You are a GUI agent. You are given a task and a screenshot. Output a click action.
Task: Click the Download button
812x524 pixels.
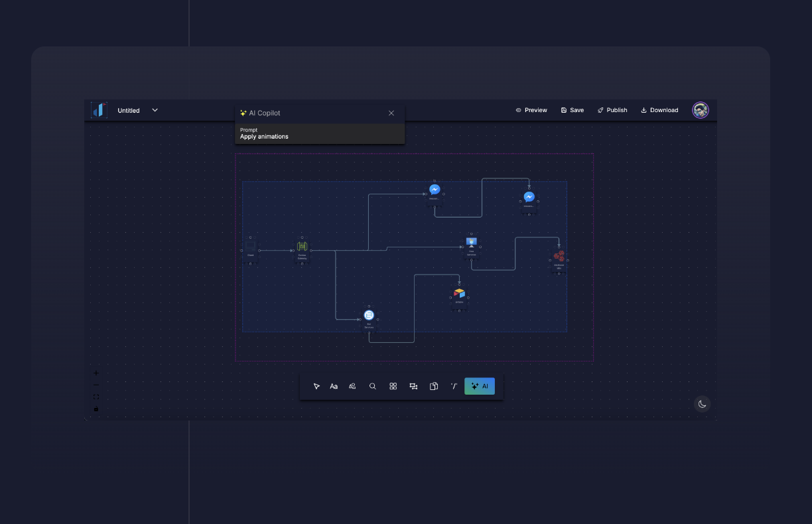(659, 110)
